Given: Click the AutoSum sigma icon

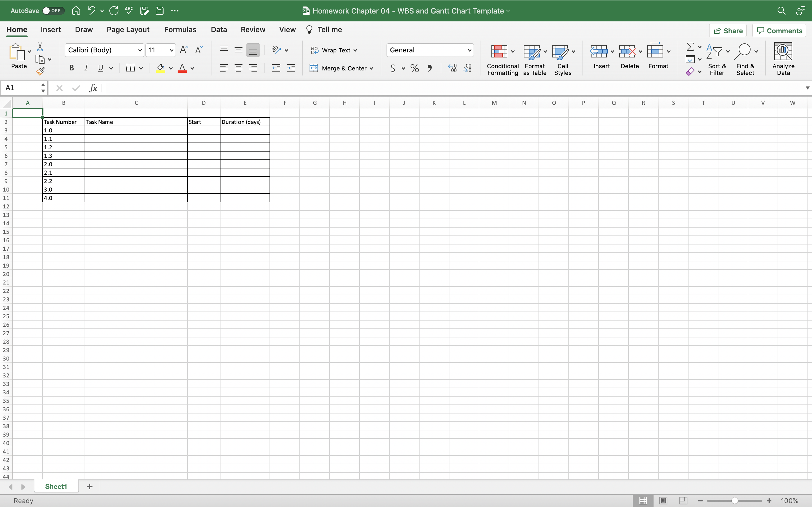Looking at the screenshot, I should pos(690,46).
